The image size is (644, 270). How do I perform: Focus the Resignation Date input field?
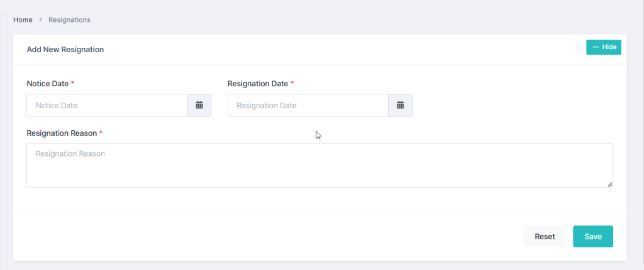tap(308, 105)
